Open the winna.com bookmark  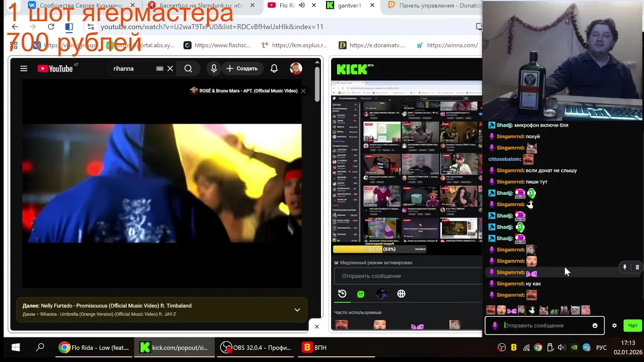(447, 45)
